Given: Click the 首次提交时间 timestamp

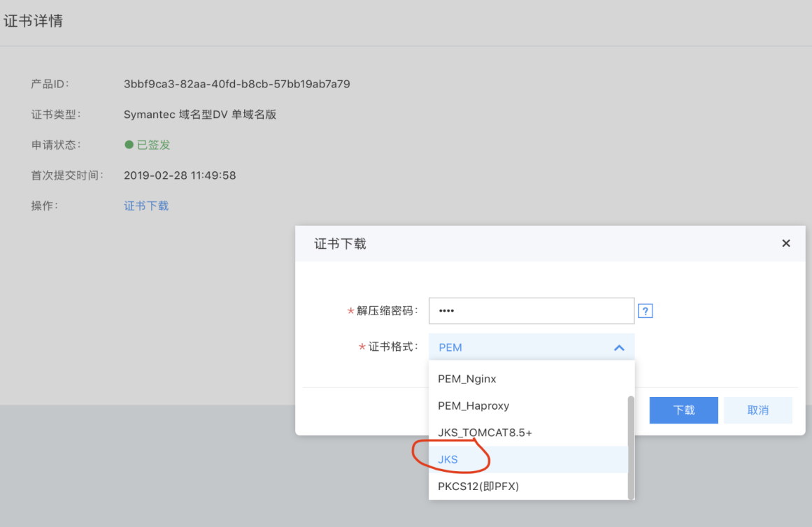Looking at the screenshot, I should click(180, 175).
